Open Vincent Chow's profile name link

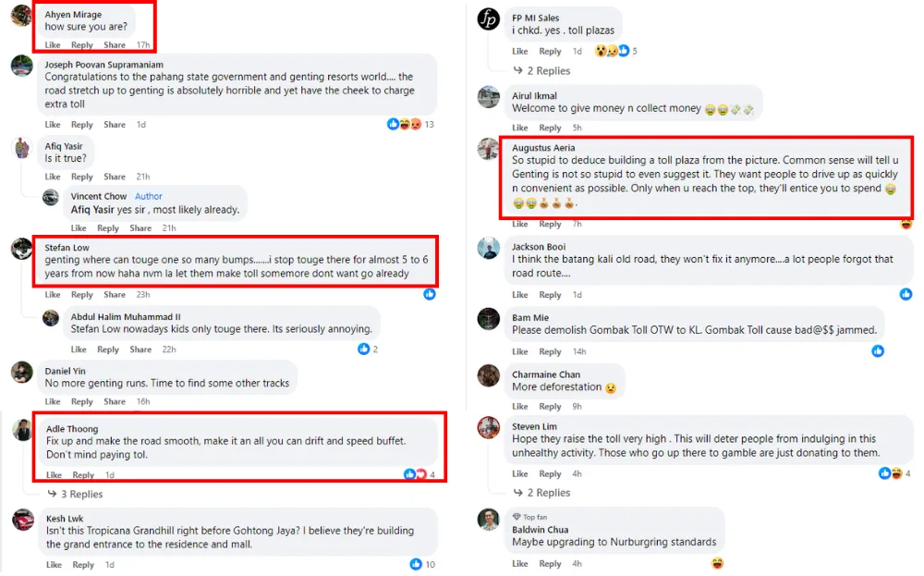point(99,196)
